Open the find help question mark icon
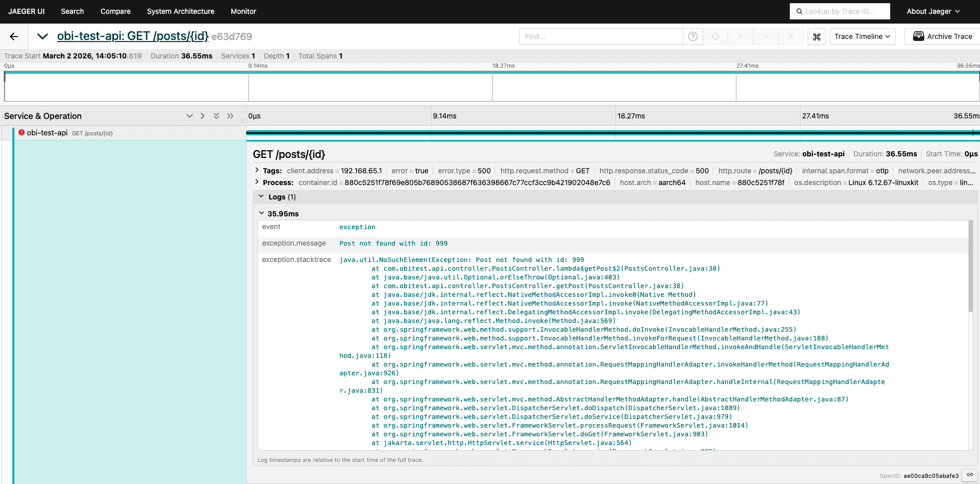 (692, 36)
